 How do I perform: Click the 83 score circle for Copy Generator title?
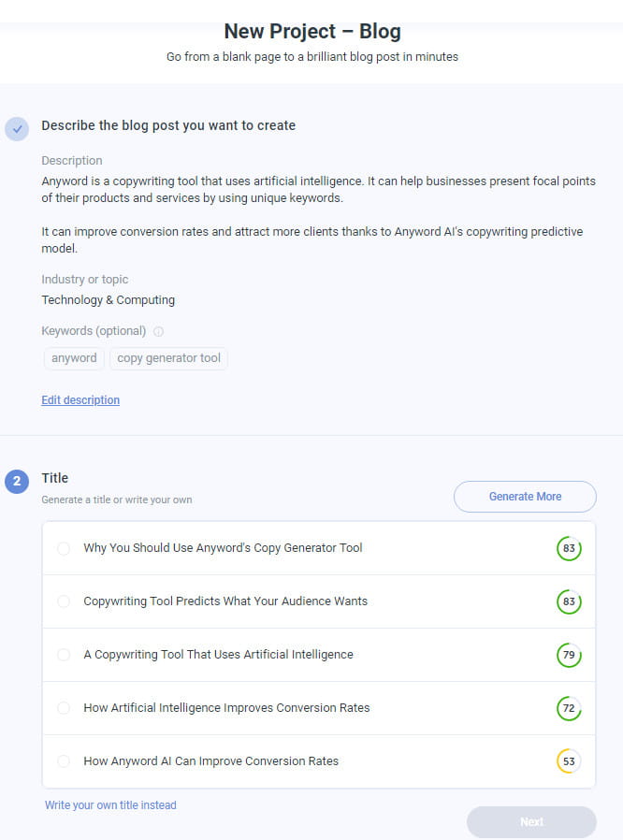[569, 548]
